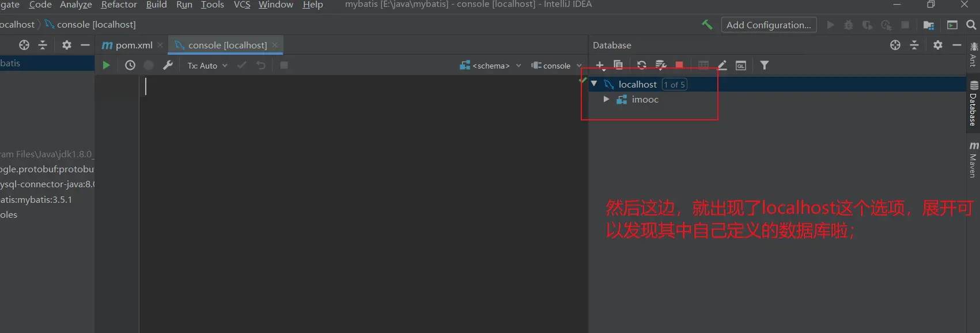Close the pom.xml tab
Viewport: 980px width, 333px height.
(160, 45)
